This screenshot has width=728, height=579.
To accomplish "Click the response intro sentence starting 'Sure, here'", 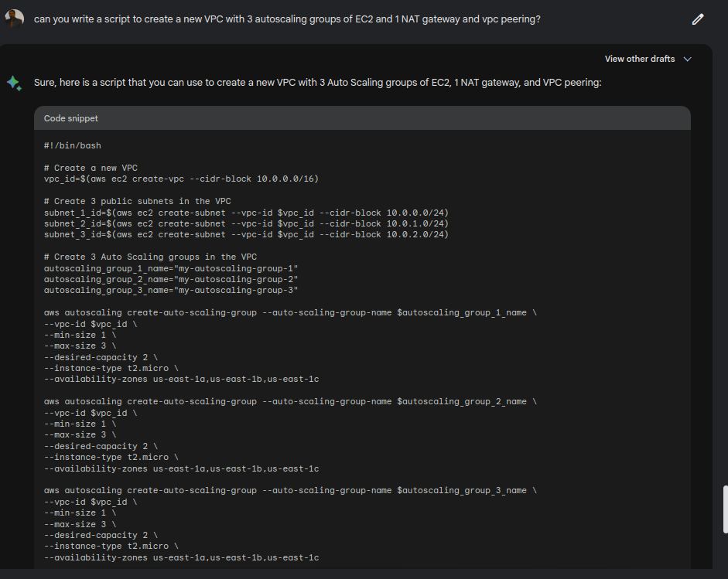I will [x=317, y=83].
